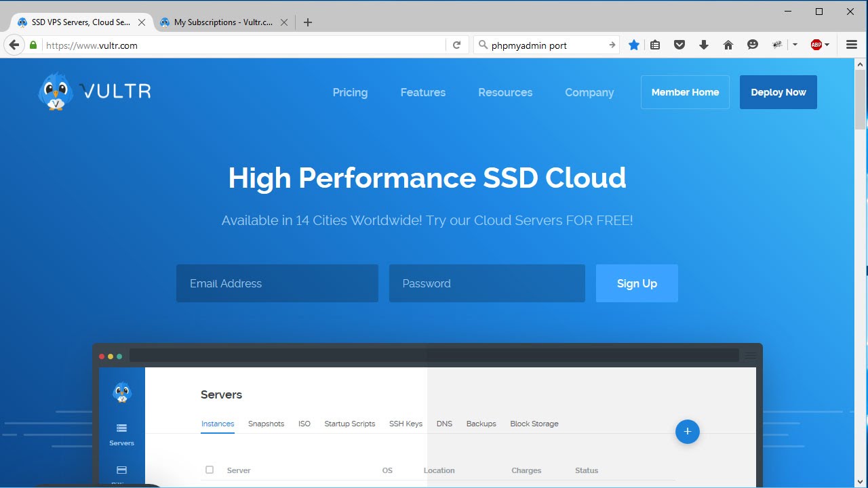Screen dimensions: 868x488
Task: Open the Firefox hamburger menu
Action: [x=852, y=45]
